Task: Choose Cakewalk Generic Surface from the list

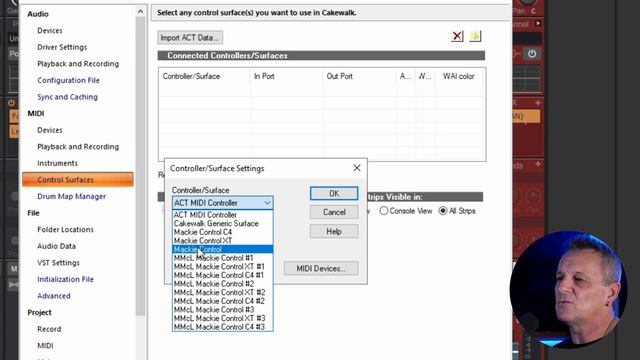Action: click(x=222, y=223)
